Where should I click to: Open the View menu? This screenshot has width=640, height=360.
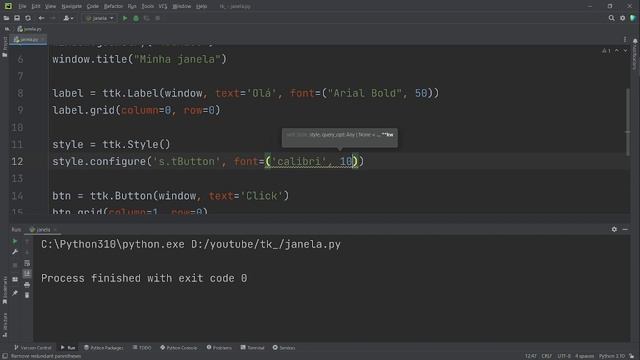pyautogui.click(x=50, y=6)
